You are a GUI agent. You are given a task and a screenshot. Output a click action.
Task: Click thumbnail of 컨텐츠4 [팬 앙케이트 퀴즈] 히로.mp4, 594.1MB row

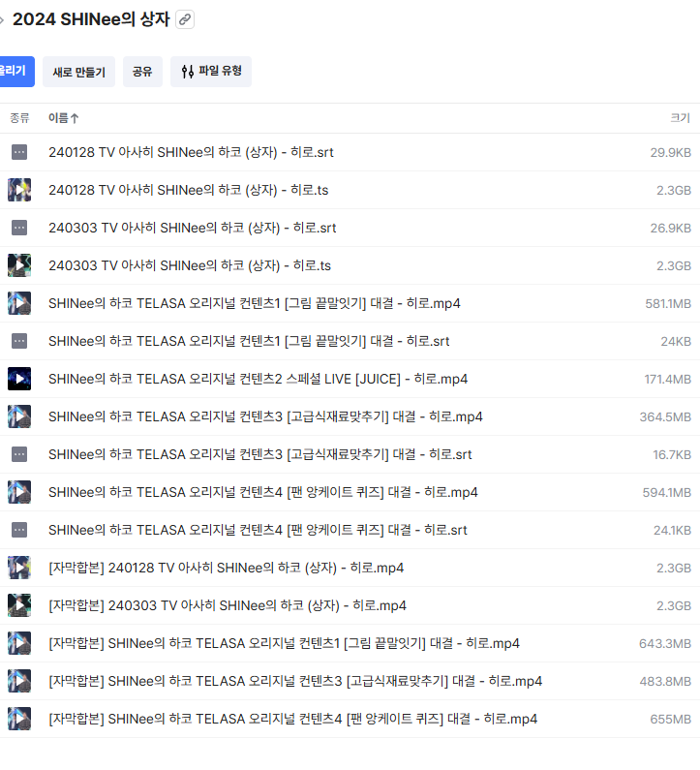[19, 492]
